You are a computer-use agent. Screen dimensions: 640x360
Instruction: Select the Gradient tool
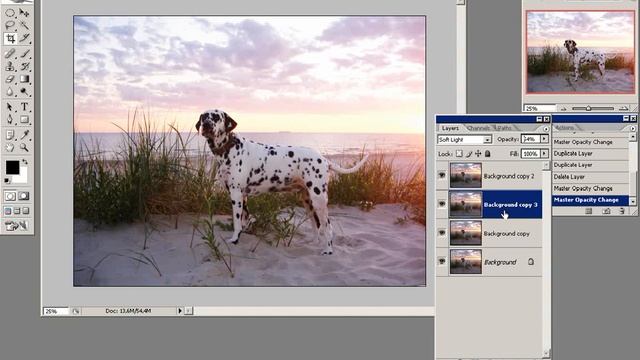click(x=24, y=79)
